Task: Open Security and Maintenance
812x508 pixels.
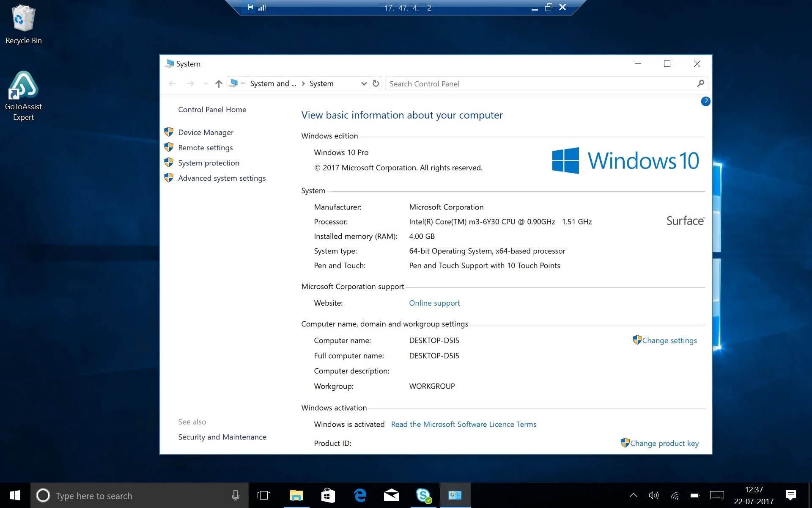Action: click(x=222, y=437)
